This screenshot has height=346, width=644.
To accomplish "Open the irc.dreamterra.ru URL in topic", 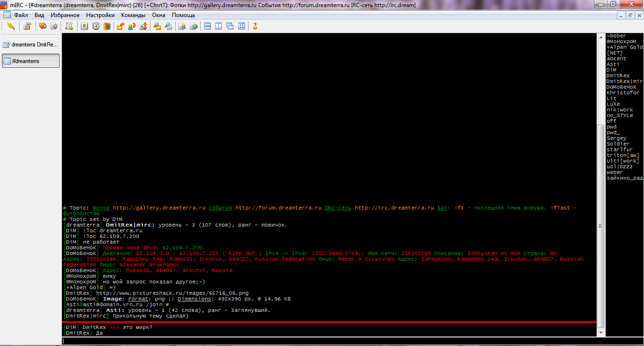I will [x=394, y=208].
